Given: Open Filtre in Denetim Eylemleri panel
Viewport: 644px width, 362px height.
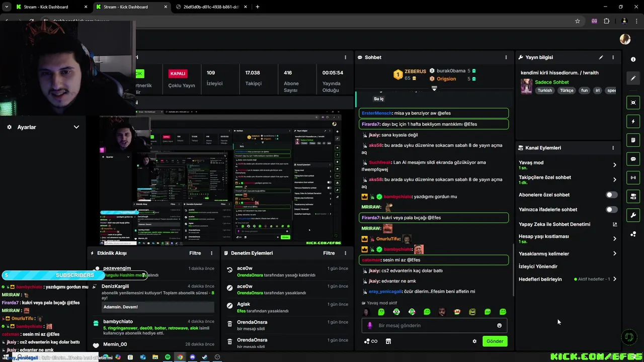Looking at the screenshot, I should point(329,253).
